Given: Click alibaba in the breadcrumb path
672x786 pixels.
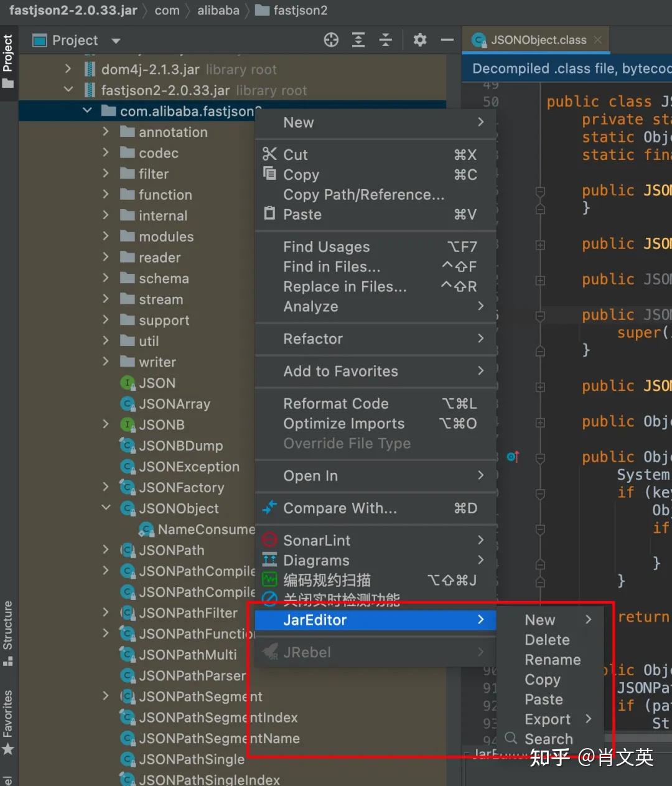Looking at the screenshot, I should (218, 11).
